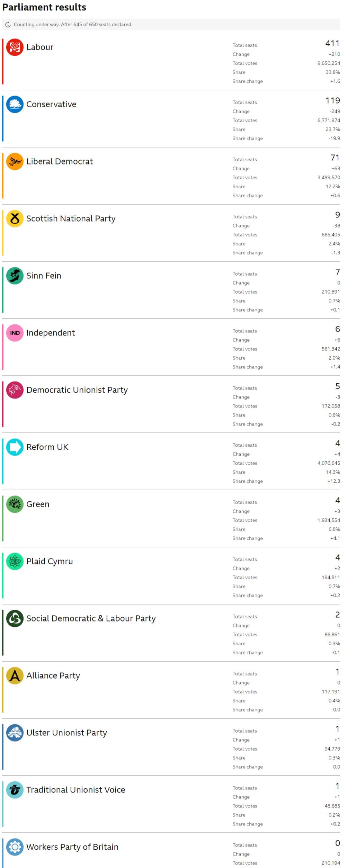
Task: Click the pink IND Independent badge
Action: point(15,333)
